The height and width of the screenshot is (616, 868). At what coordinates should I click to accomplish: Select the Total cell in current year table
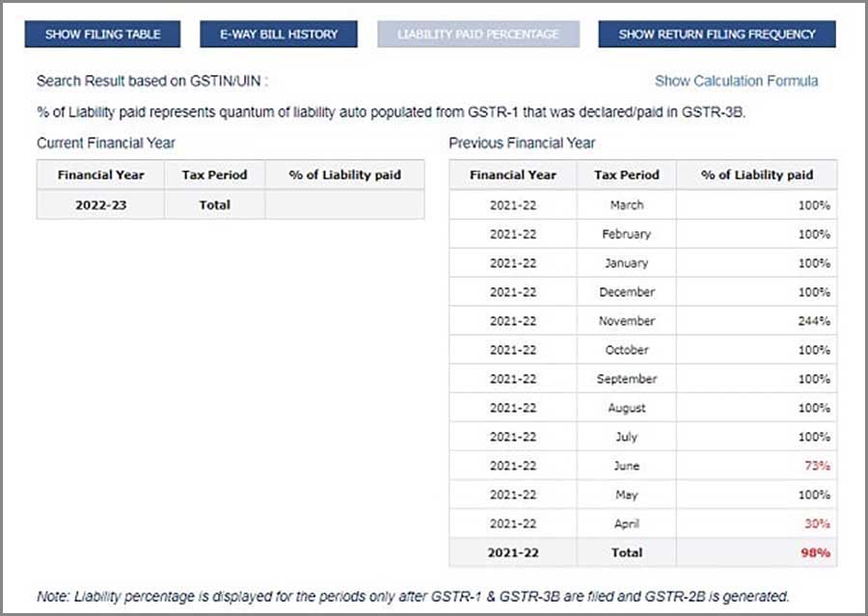click(x=214, y=204)
